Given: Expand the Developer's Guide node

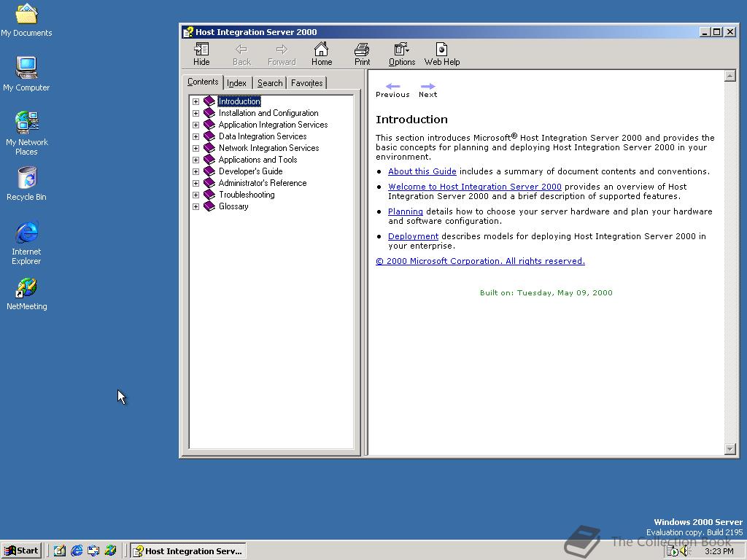Looking at the screenshot, I should click(196, 171).
